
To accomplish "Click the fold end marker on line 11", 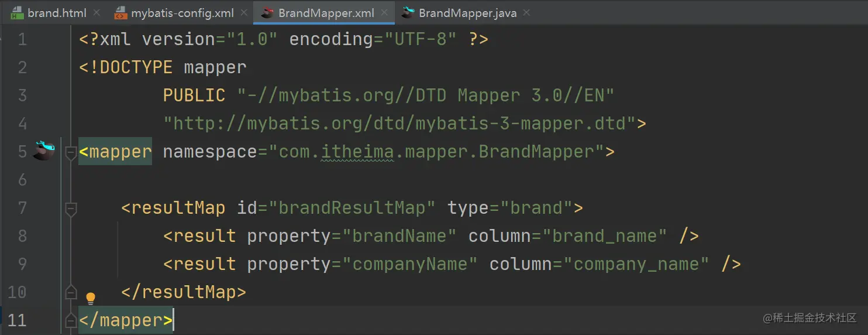I will pyautogui.click(x=71, y=320).
